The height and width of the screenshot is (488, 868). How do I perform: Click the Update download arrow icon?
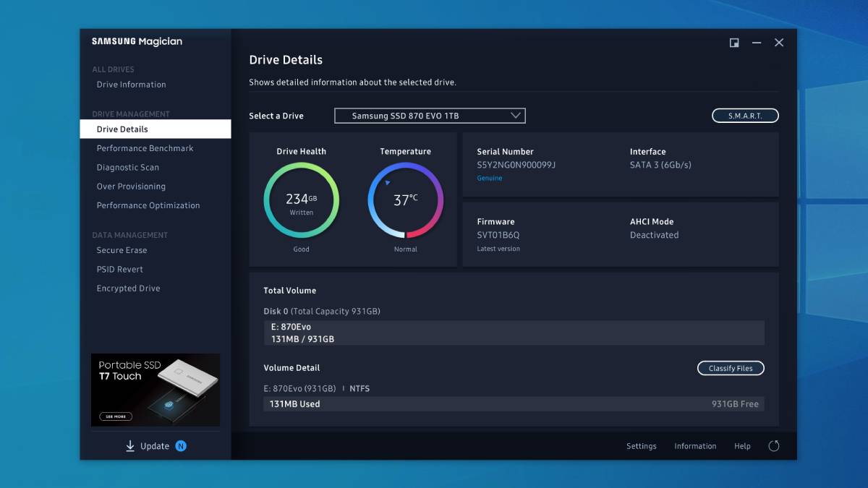point(130,446)
